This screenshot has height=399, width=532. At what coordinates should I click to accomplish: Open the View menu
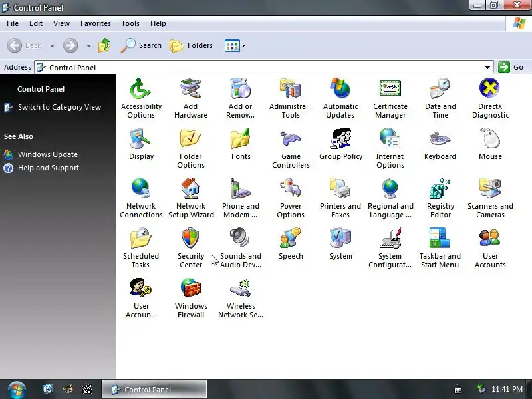click(x=61, y=23)
